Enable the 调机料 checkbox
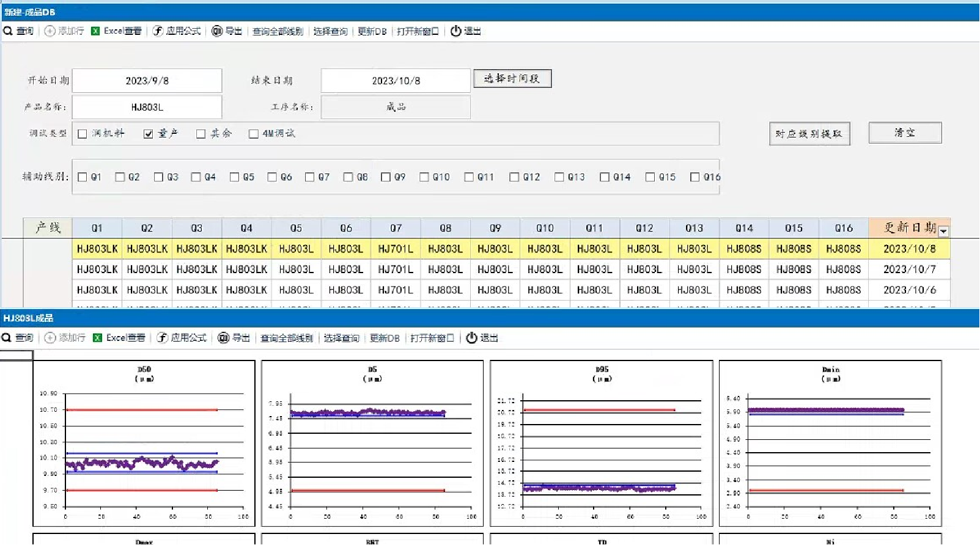The width and height of the screenshot is (980, 545). point(83,134)
